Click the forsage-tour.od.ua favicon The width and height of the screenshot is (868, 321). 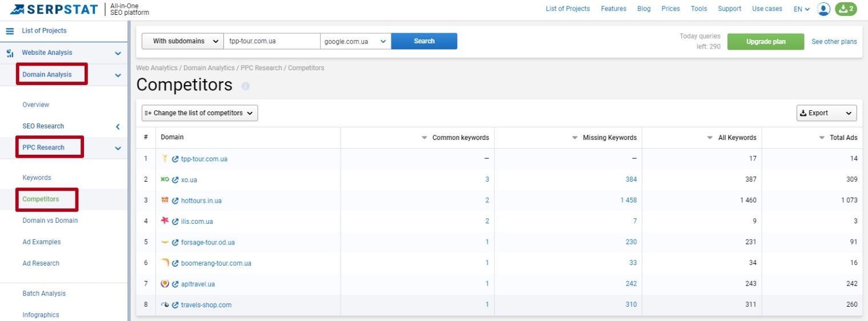point(165,242)
